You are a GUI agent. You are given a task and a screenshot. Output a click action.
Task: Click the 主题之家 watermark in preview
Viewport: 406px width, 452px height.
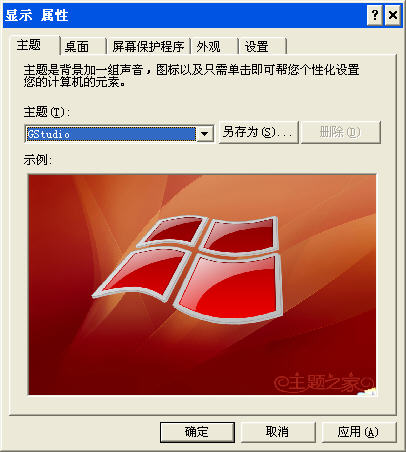(323, 382)
